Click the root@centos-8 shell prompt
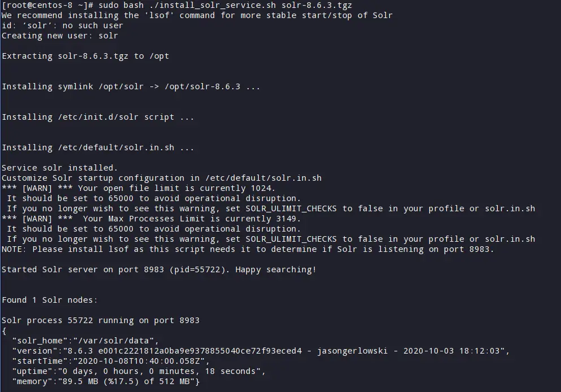This screenshot has height=392, width=561. click(x=48, y=5)
